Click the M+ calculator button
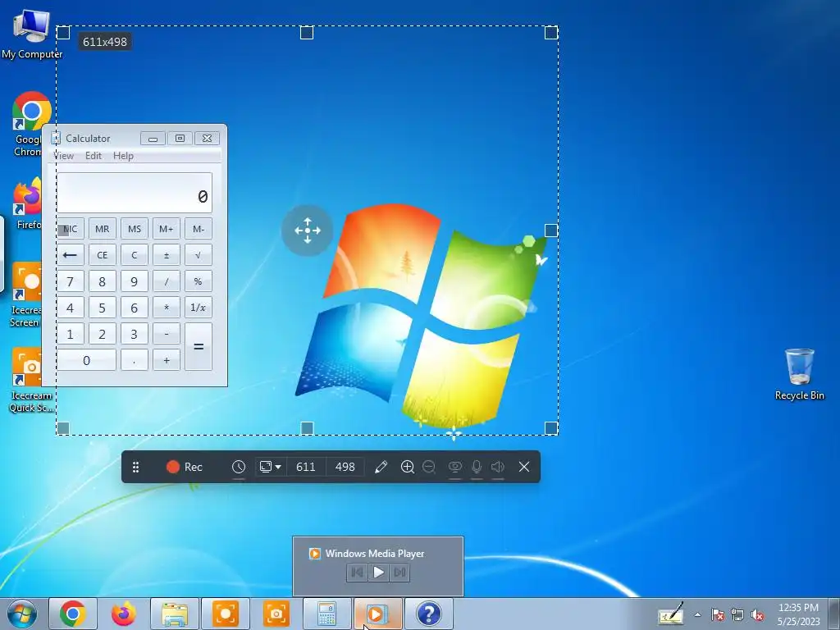The width and height of the screenshot is (840, 630). (x=166, y=229)
